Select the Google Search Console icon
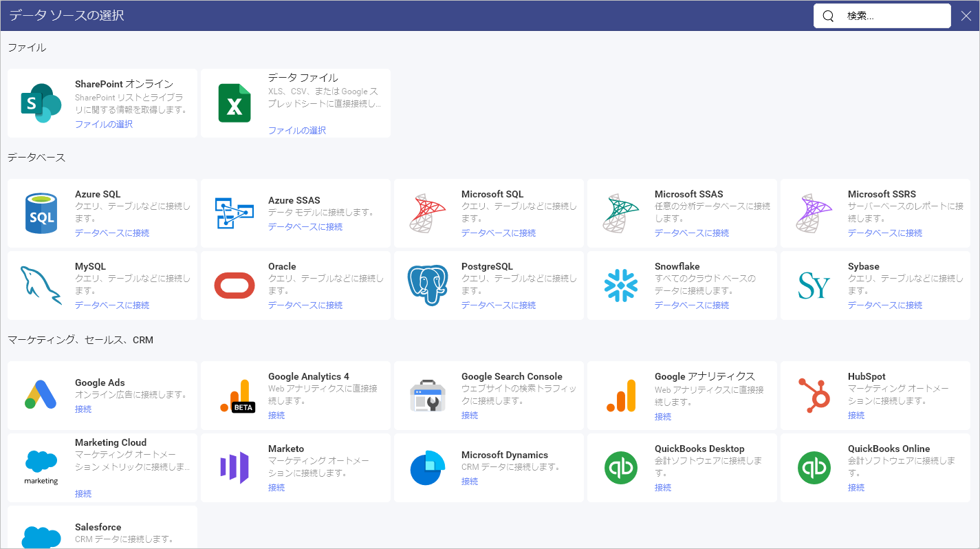 click(x=428, y=396)
